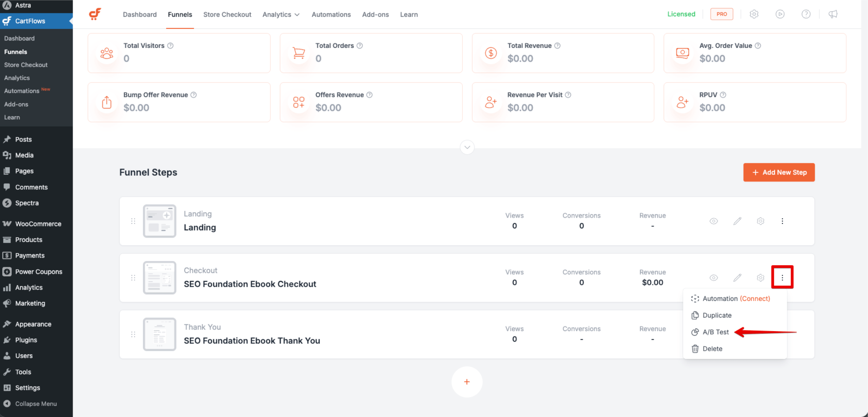Preview the Checkout step with the eye icon
868x417 pixels.
coord(713,278)
